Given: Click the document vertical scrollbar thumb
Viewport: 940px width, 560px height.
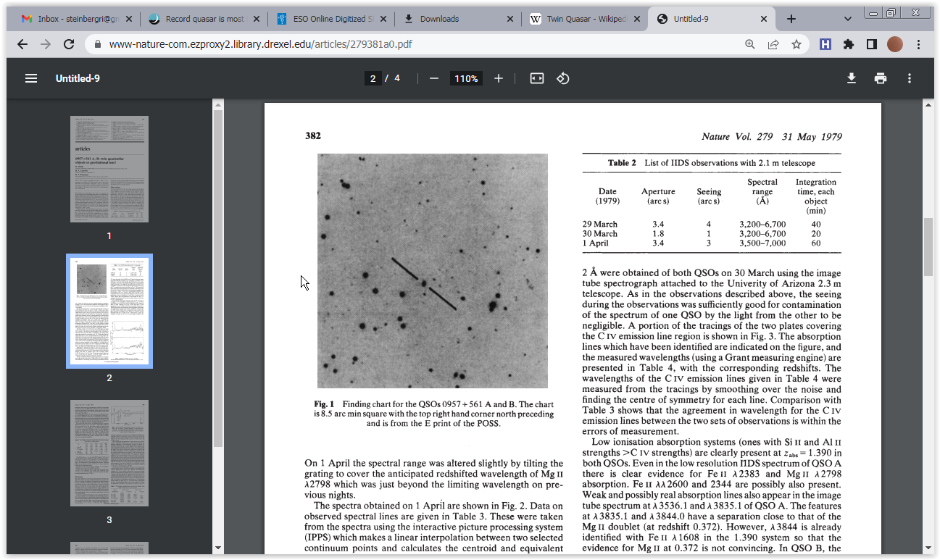Looking at the screenshot, I should point(928,246).
